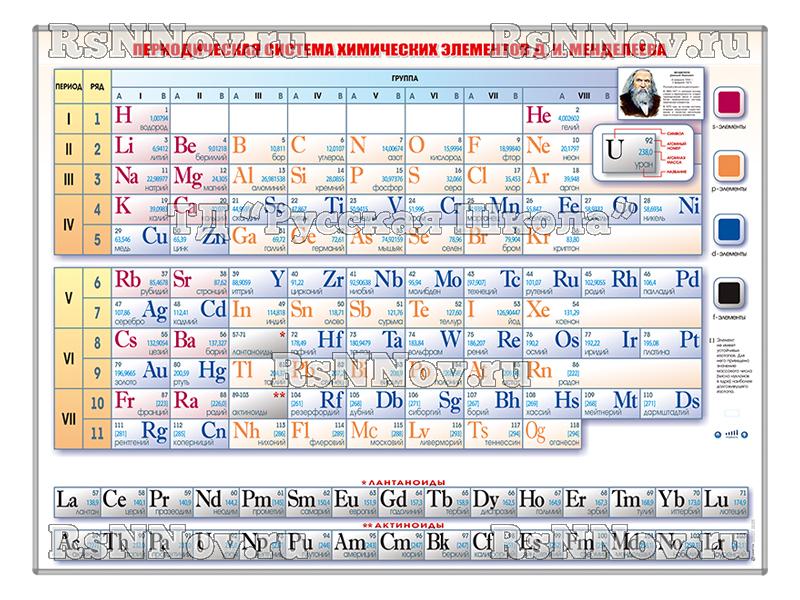The height and width of the screenshot is (600, 800).
Task: Click the chlorine Cl element cell
Action: [x=493, y=179]
